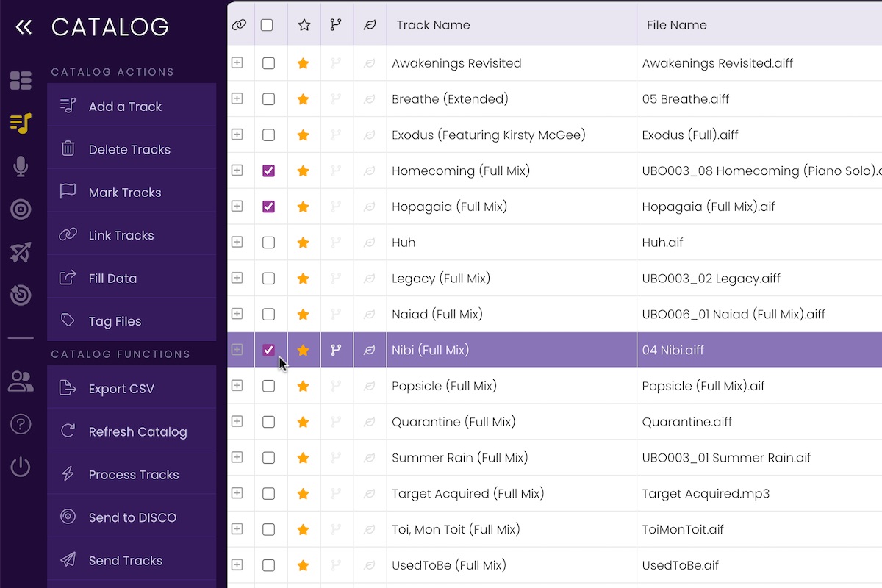Click the leaf column header icon
Screen dimensions: 882x588
pyautogui.click(x=370, y=25)
